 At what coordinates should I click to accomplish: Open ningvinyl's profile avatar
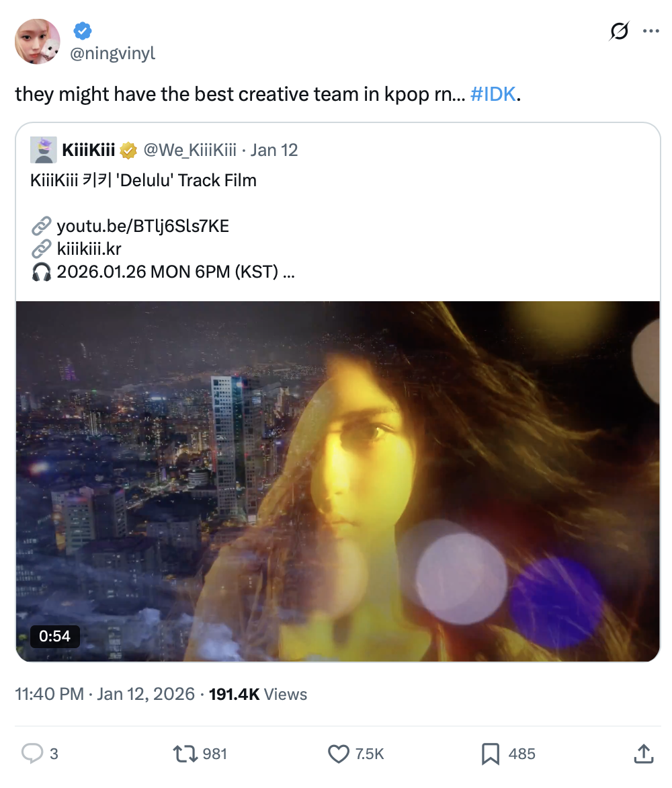coord(38,42)
